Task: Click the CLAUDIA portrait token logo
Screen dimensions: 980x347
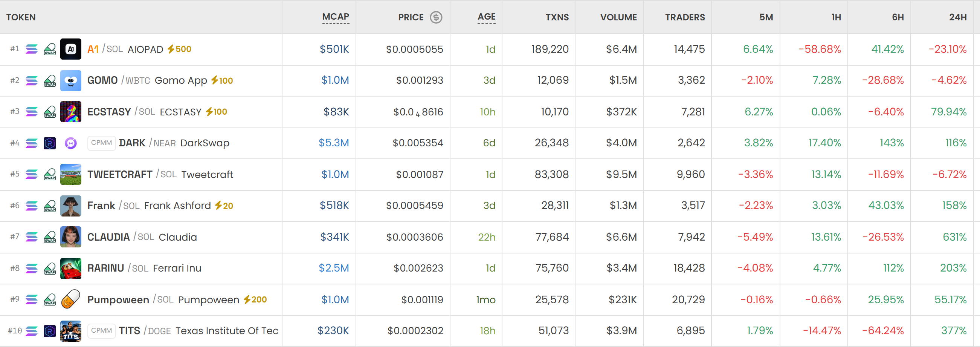Action: (71, 237)
